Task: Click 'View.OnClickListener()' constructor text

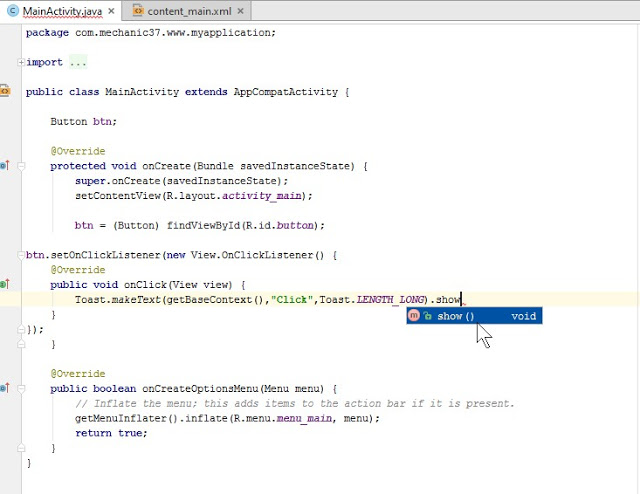Action: [x=257, y=255]
